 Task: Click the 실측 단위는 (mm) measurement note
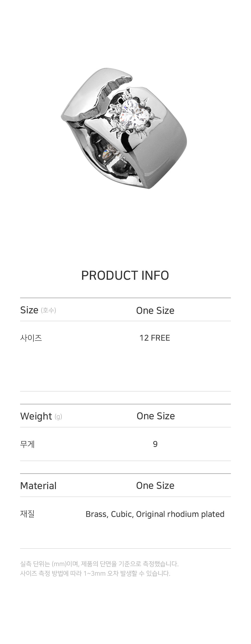[x=99, y=564]
